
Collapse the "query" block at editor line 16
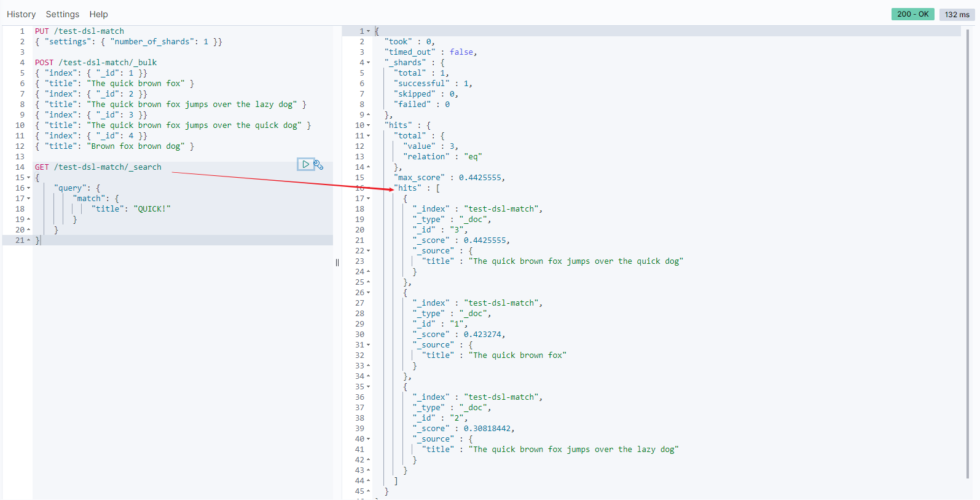tap(28, 188)
